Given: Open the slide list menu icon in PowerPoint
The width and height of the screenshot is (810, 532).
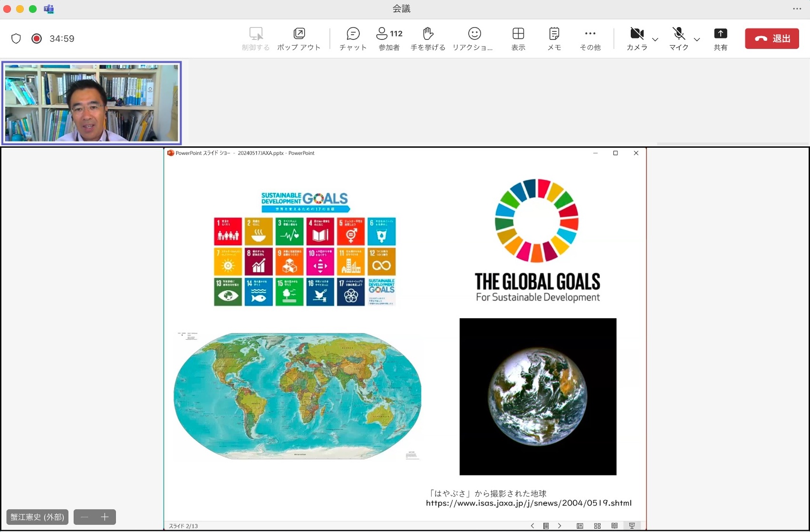Looking at the screenshot, I should pyautogui.click(x=546, y=526).
